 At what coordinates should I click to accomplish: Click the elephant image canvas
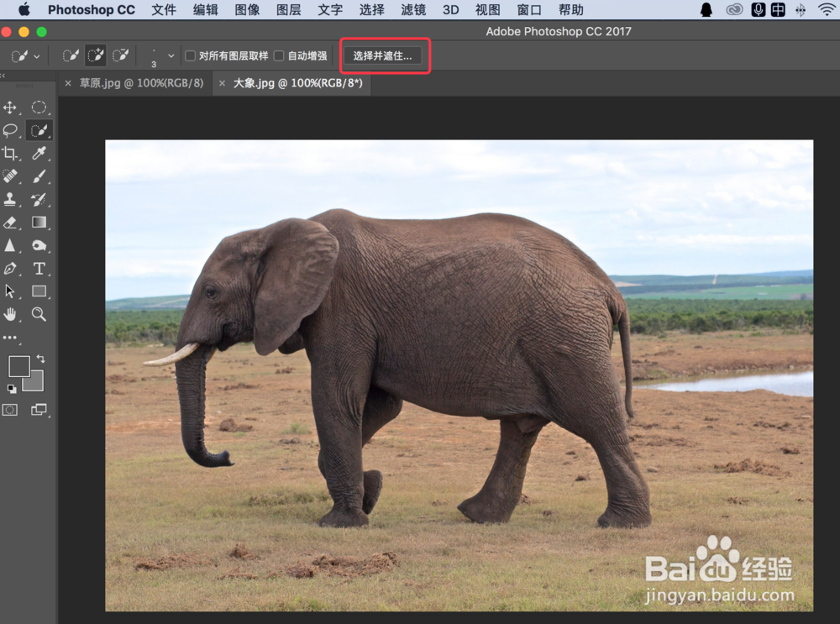click(459, 375)
